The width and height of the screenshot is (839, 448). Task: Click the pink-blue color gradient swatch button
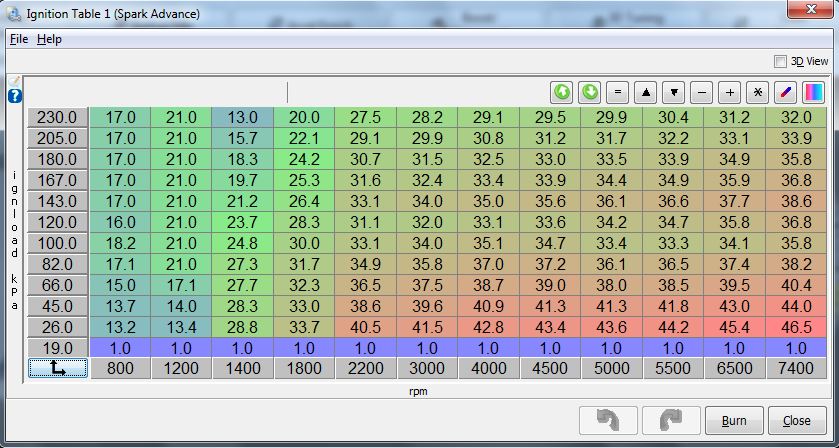(814, 92)
